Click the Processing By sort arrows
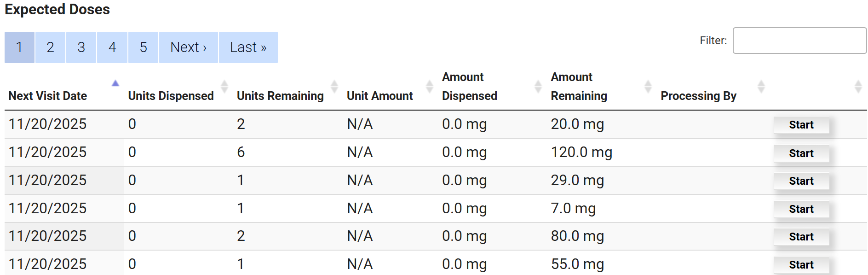The height and width of the screenshot is (275, 868). pyautogui.click(x=761, y=86)
